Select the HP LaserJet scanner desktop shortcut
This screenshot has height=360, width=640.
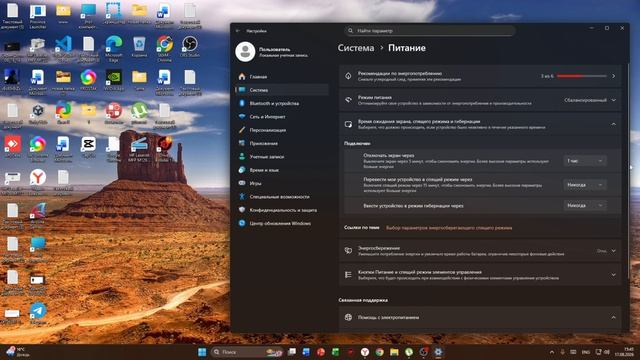pos(139,148)
